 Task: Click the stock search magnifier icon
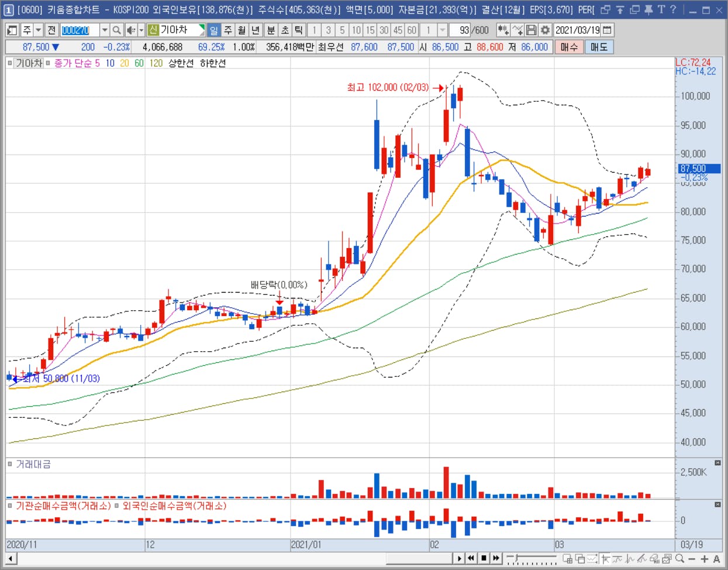tap(117, 30)
